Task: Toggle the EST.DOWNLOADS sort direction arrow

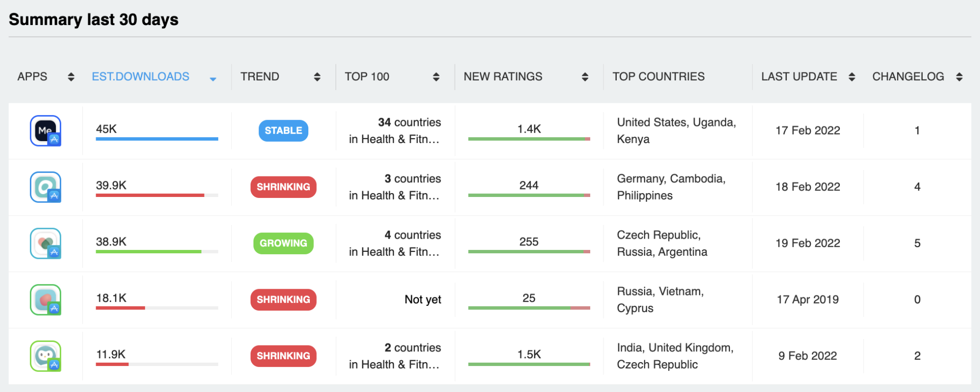Action: pos(213,79)
